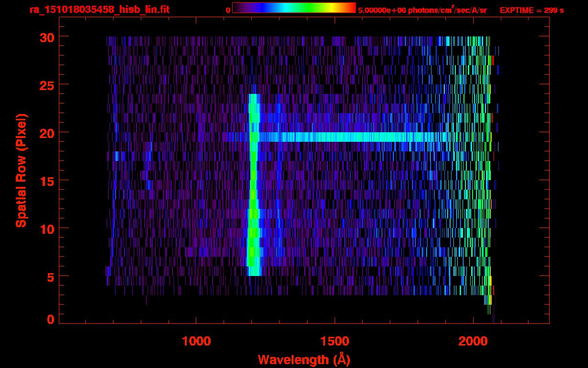Click the x-axis tick label 2000
588x368 pixels.
coord(473,341)
